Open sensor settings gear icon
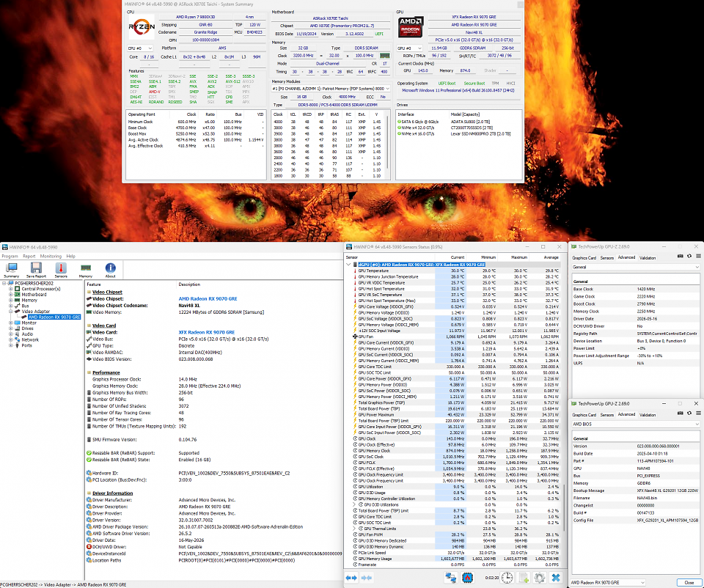 tap(540, 578)
